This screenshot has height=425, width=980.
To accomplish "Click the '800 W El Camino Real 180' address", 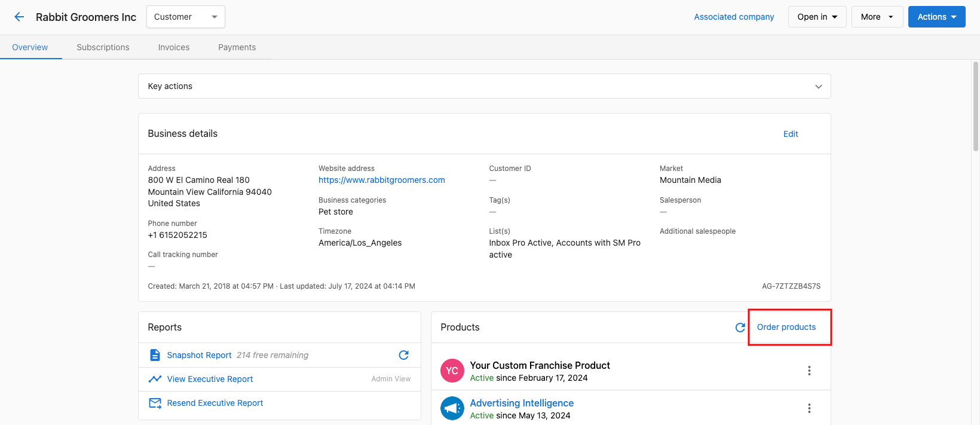I will 199,180.
